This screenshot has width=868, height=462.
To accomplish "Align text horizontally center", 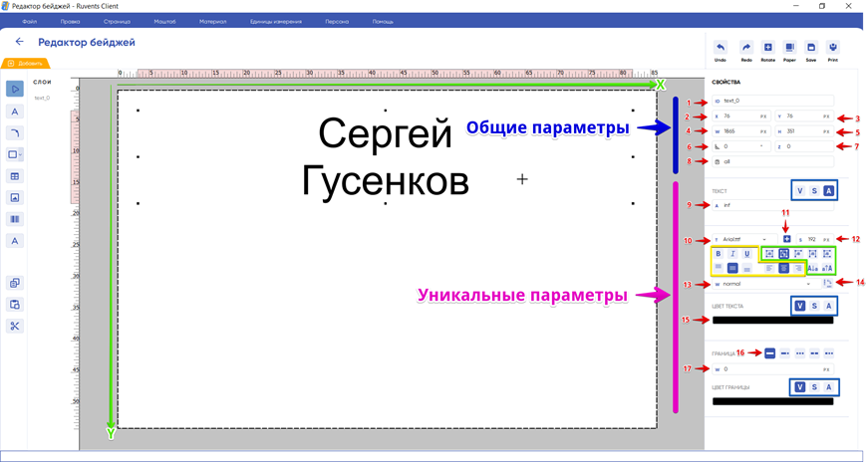I will 783,269.
